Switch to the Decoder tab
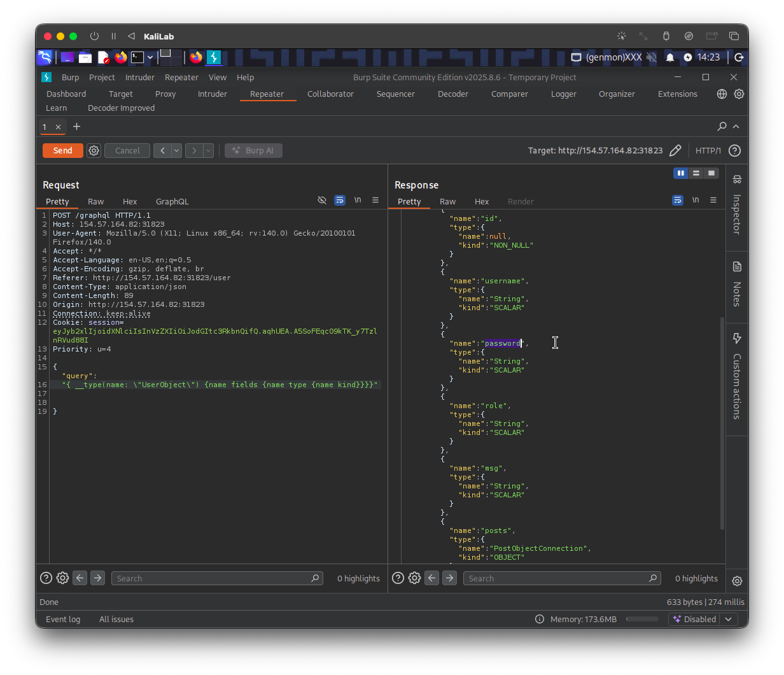Screen dimensions: 784x675 [x=453, y=94]
